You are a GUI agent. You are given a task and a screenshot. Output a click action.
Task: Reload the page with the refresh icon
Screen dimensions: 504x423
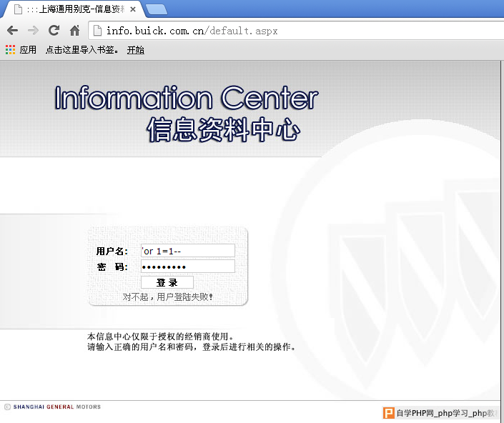point(54,30)
